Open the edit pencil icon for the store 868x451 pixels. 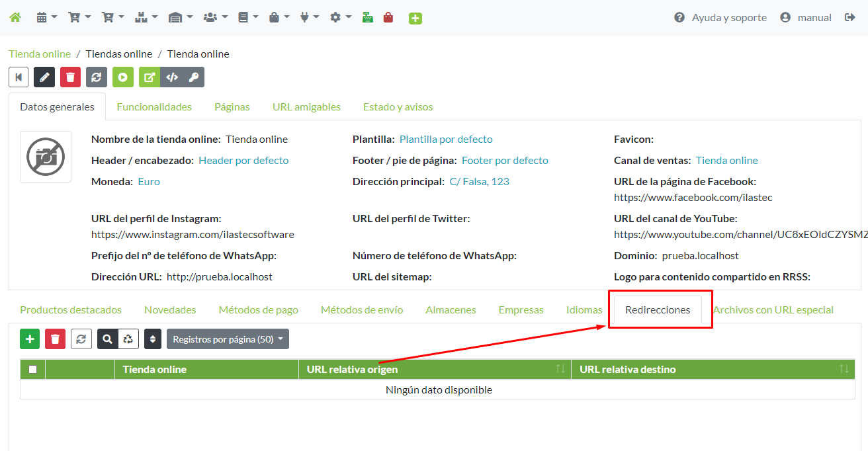pyautogui.click(x=44, y=77)
